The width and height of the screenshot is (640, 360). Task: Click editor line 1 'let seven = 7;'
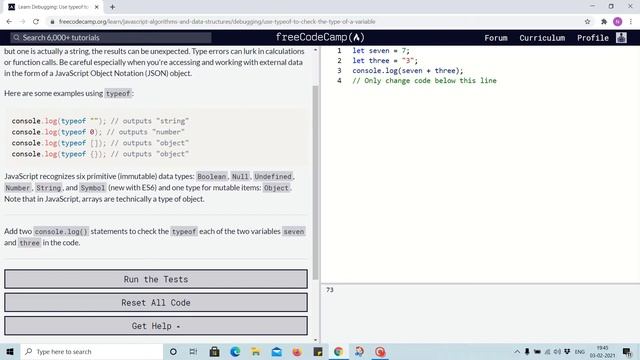pyautogui.click(x=381, y=51)
